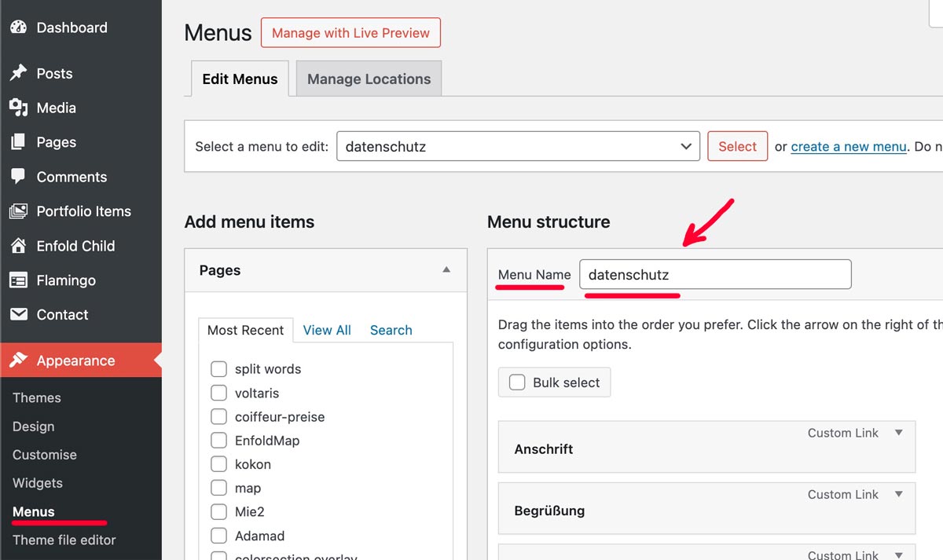Switch to the Manage Locations tab
Viewport: 943px width, 560px height.
[x=369, y=79]
